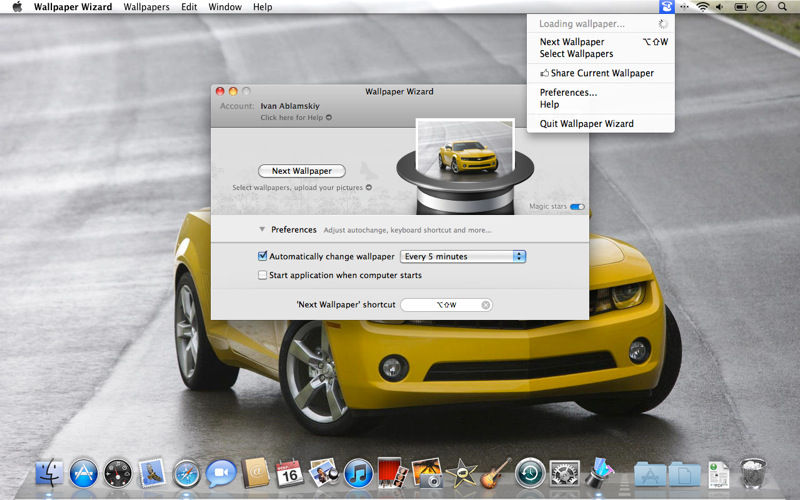Click 'Select wallpapers, upload your pictures' link
800x500 pixels.
(302, 187)
